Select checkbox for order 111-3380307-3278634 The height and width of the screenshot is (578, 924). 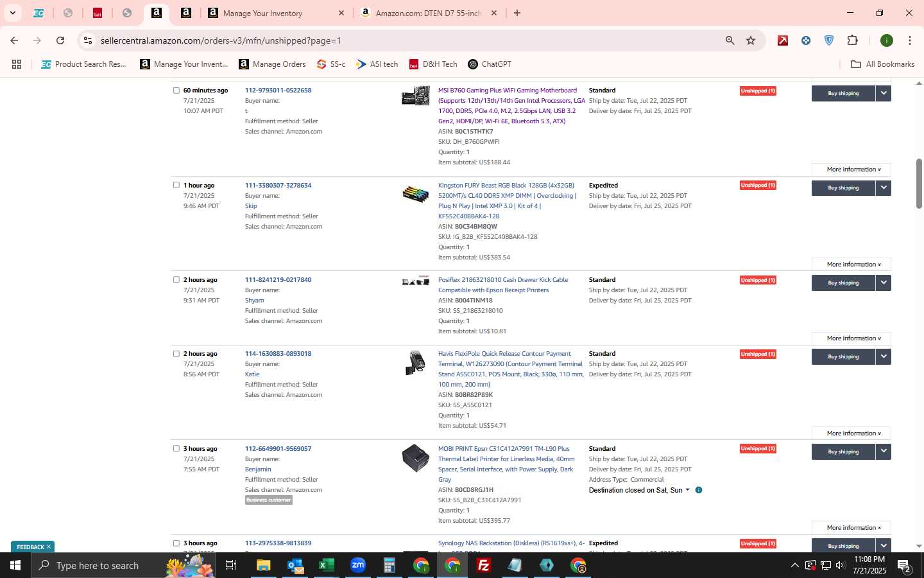tap(176, 185)
